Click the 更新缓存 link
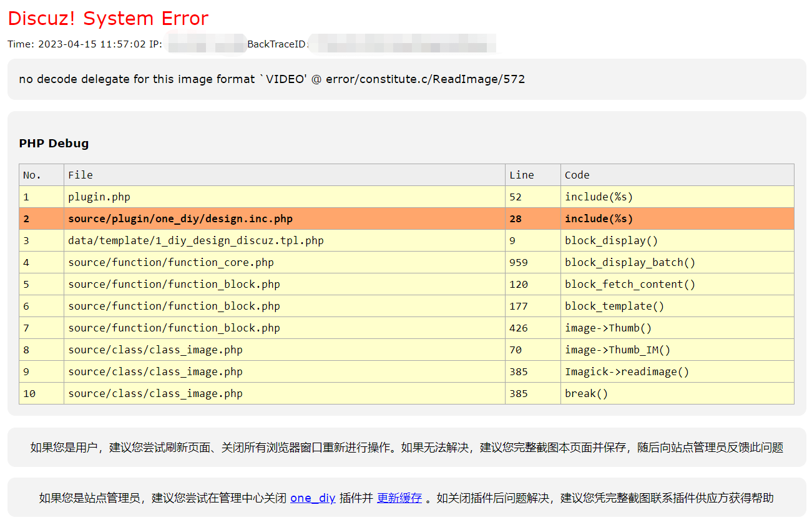The height and width of the screenshot is (520, 812). (399, 498)
